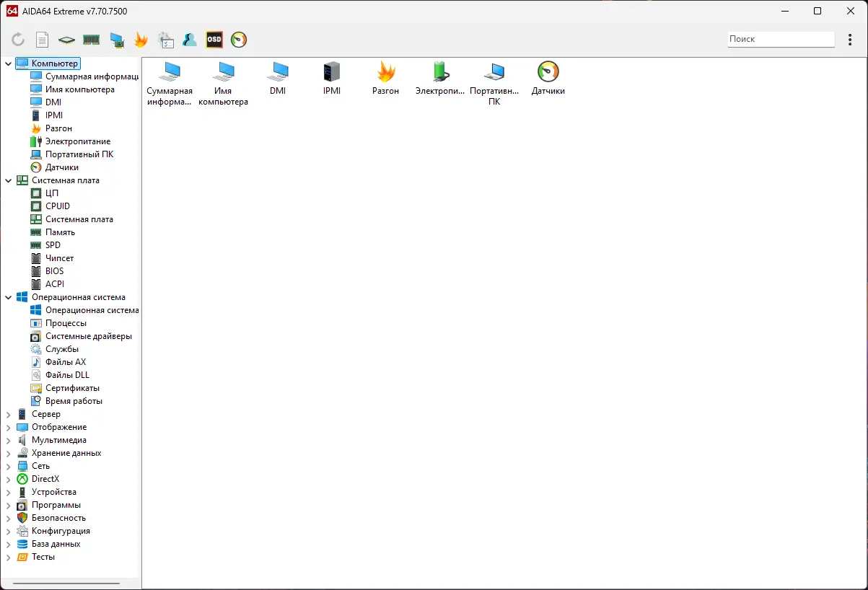Click the sensors gauge toolbar icon
Viewport: 868px width, 590px height.
tap(238, 40)
